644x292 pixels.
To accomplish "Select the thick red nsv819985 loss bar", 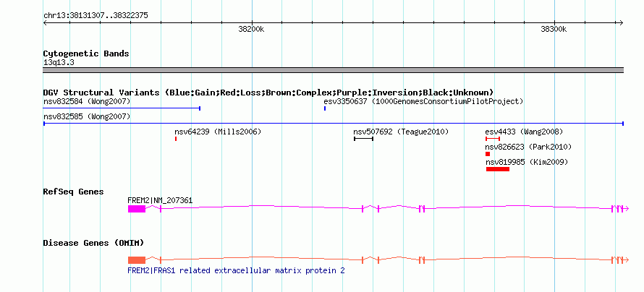I will coord(498,169).
